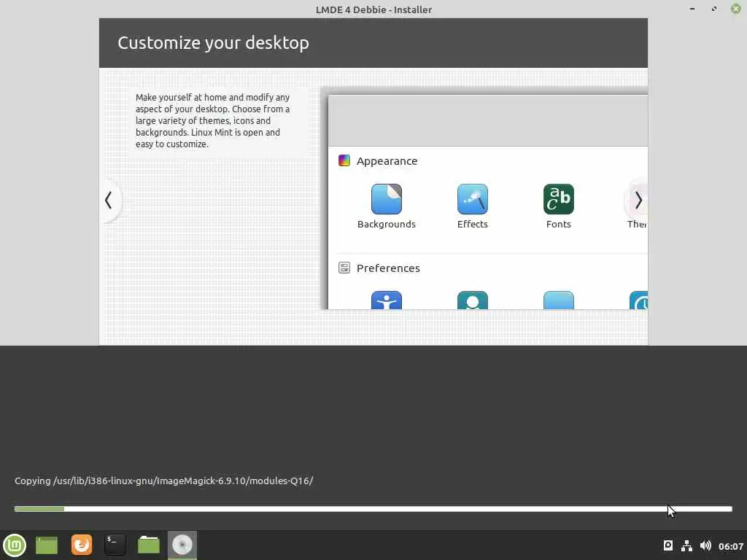
Task: Click the Preferences section icon
Action: pyautogui.click(x=344, y=268)
